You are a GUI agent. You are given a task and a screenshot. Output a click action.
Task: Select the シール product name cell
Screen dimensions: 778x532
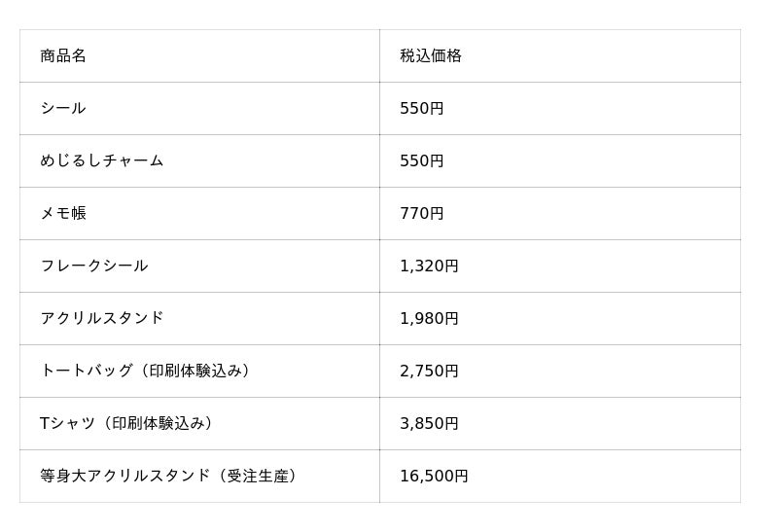point(199,108)
